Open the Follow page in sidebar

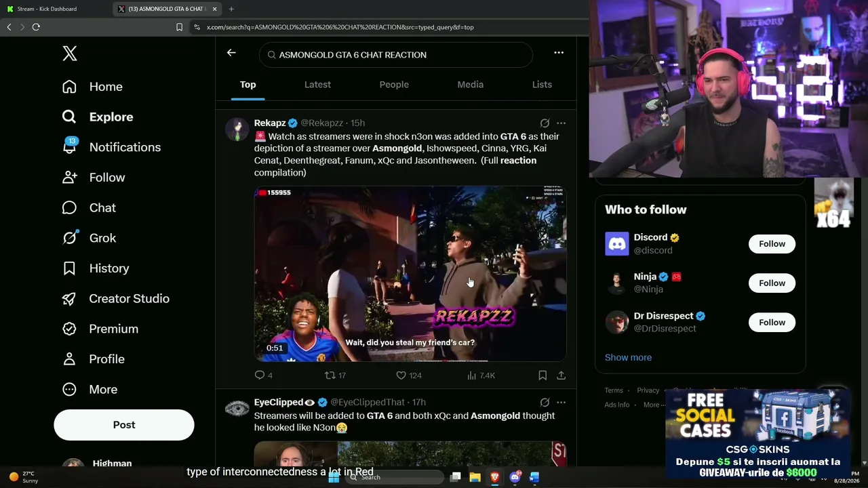point(94,178)
